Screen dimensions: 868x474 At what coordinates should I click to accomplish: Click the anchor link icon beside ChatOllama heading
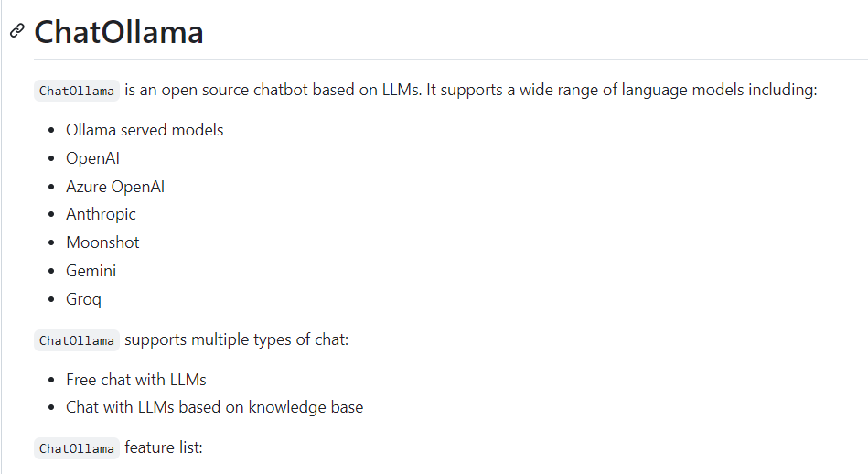coord(17,30)
